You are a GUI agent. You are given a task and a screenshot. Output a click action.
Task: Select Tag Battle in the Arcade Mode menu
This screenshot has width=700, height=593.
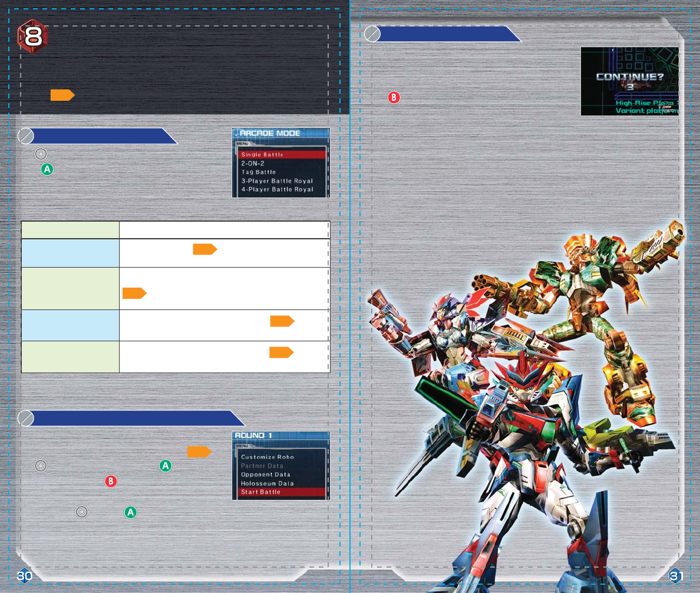(x=259, y=172)
